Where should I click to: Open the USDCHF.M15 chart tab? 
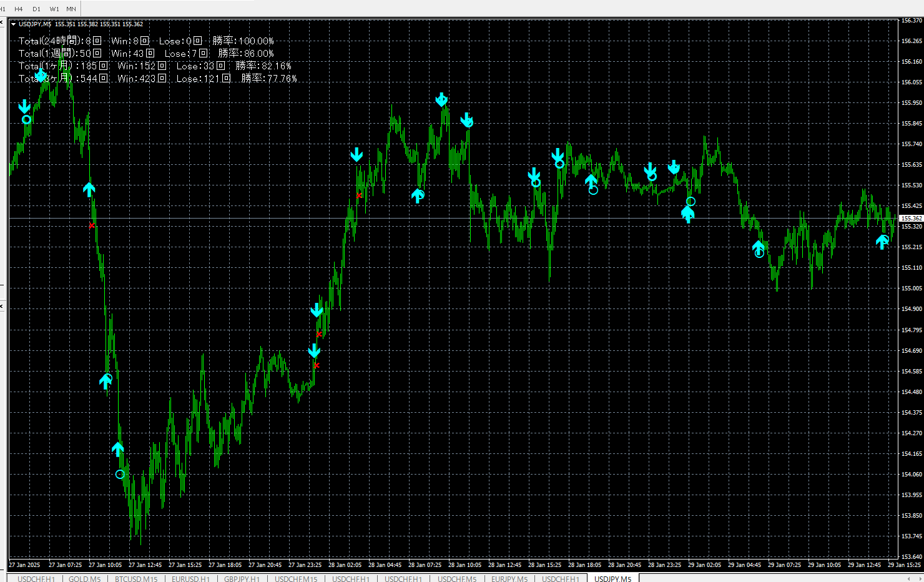(x=296, y=578)
